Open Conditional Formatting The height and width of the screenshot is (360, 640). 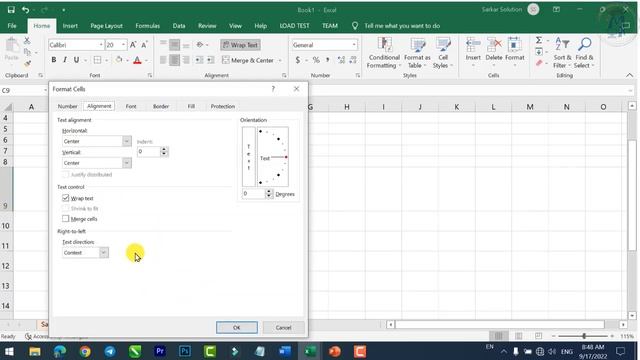click(x=384, y=53)
